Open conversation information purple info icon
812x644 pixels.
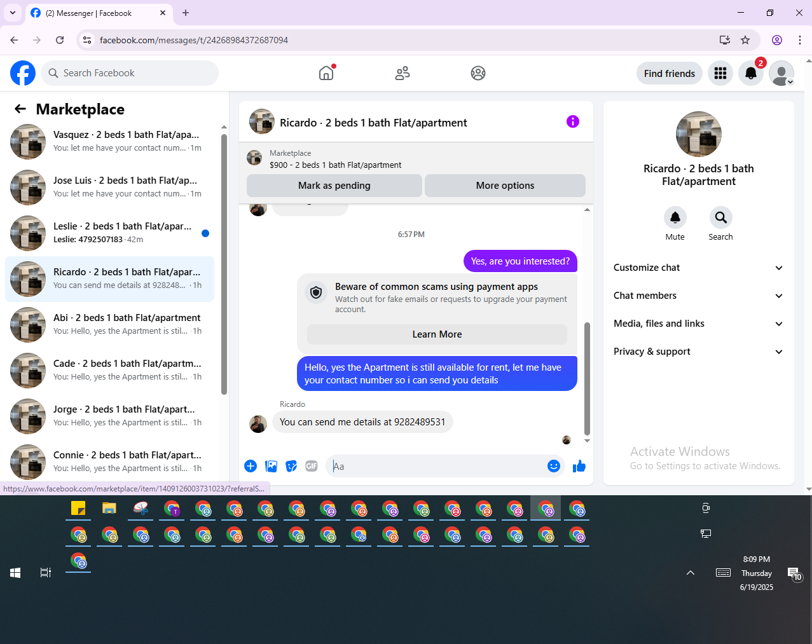[573, 121]
